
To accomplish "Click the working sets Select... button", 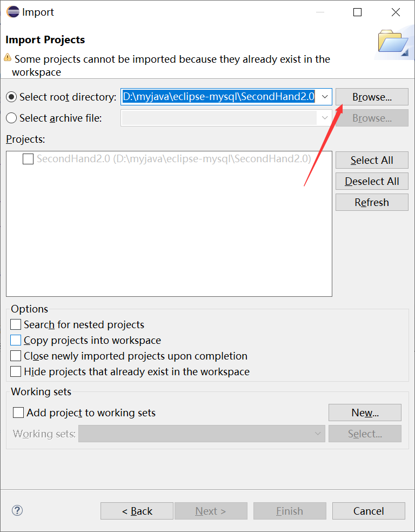I will point(365,434).
